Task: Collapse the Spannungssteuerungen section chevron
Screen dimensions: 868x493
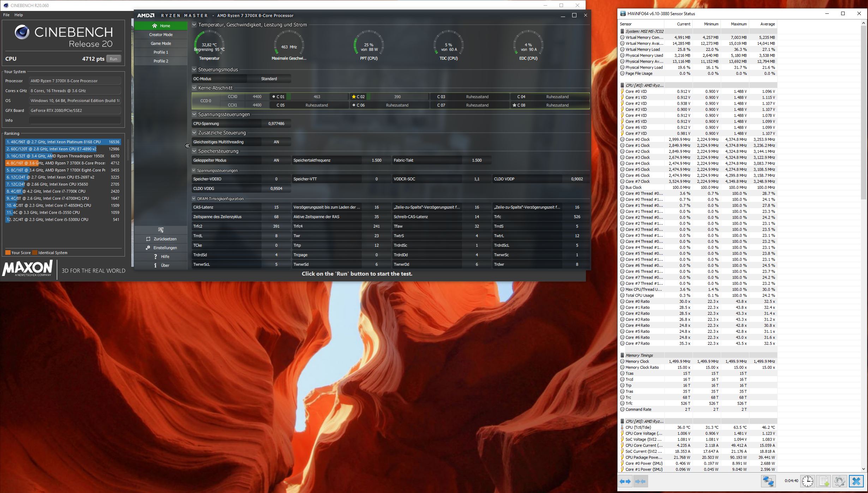Action: [x=194, y=114]
